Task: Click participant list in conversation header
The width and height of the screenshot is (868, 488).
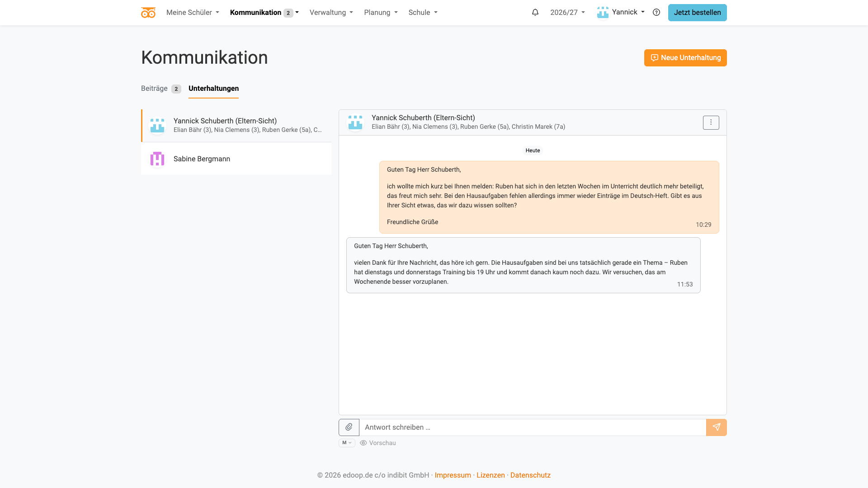Action: (x=468, y=127)
